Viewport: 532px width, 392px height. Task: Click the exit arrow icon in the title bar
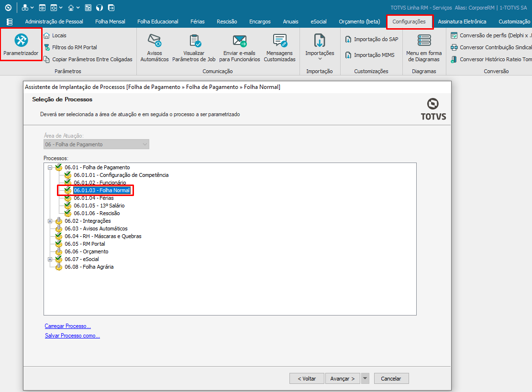[x=111, y=8]
